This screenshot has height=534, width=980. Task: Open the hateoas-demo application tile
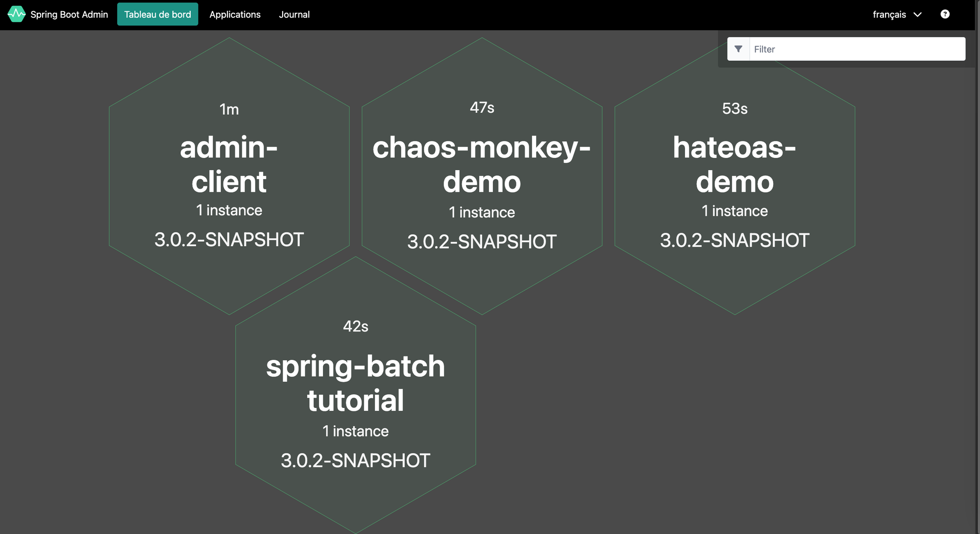coord(735,165)
